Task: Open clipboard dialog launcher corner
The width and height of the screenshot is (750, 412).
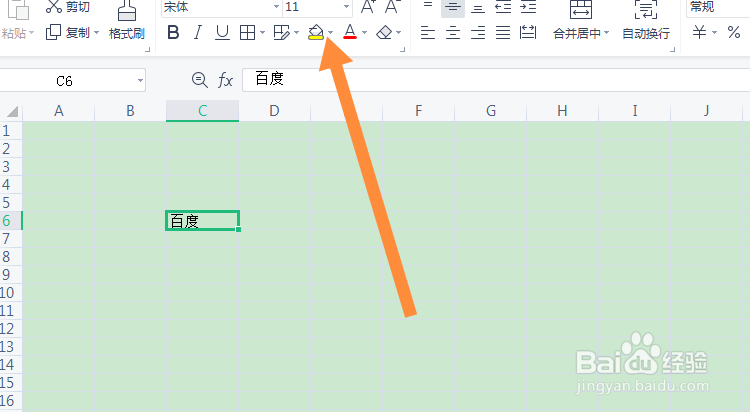Action: pos(147,49)
